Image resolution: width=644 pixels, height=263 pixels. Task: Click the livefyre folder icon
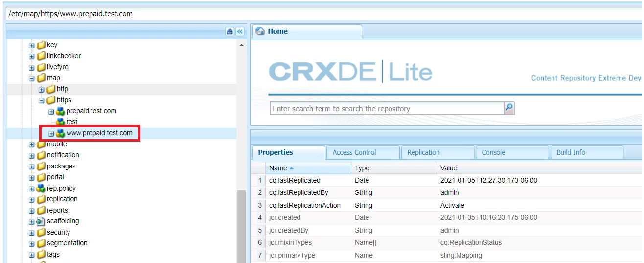pos(41,67)
